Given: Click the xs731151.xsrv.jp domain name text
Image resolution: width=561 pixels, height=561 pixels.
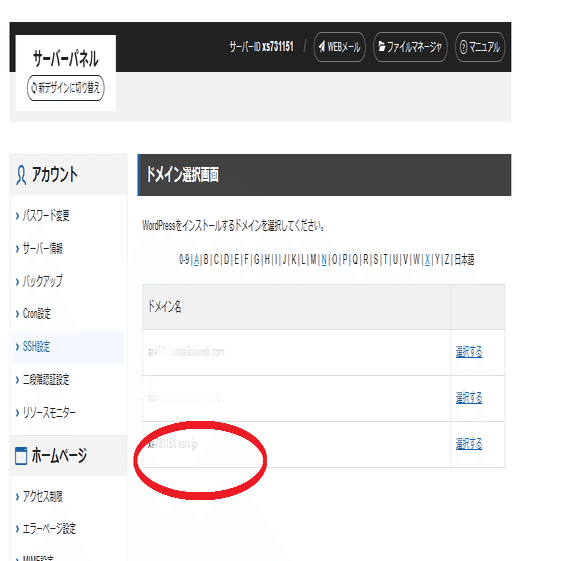Looking at the screenshot, I should click(172, 444).
